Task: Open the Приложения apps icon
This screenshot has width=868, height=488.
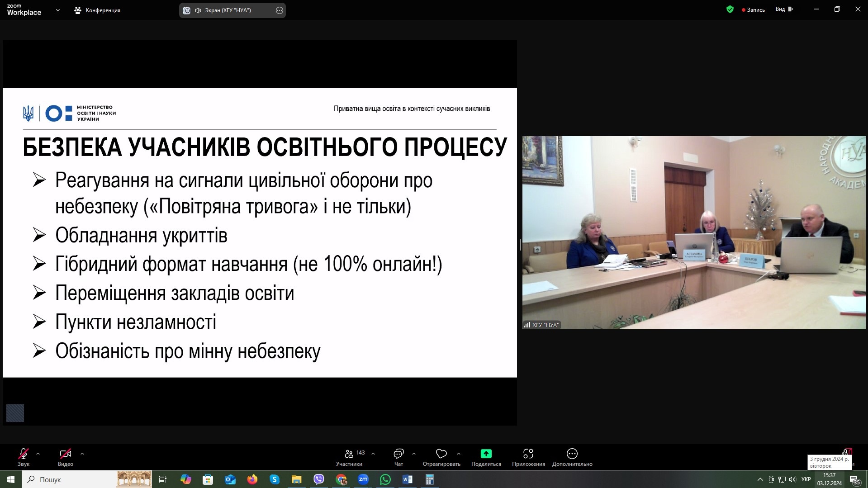Action: click(x=528, y=454)
